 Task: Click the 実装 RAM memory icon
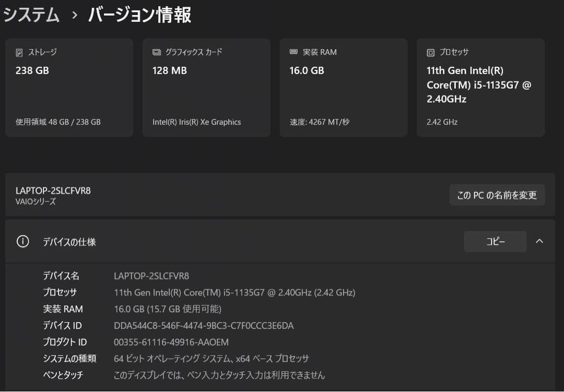click(x=293, y=52)
